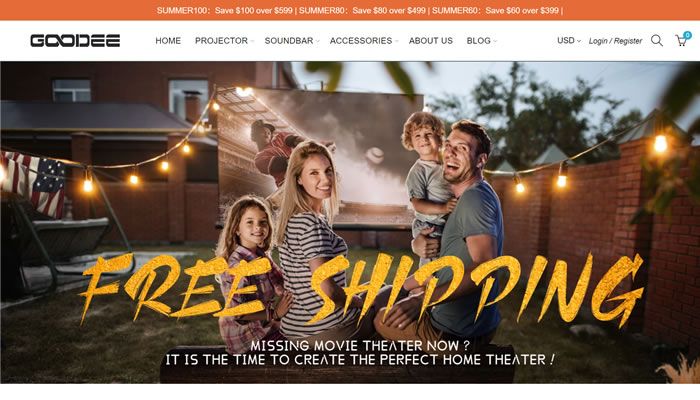Open the Blog menu item
Screen dimensions: 700x400
[x=479, y=41]
